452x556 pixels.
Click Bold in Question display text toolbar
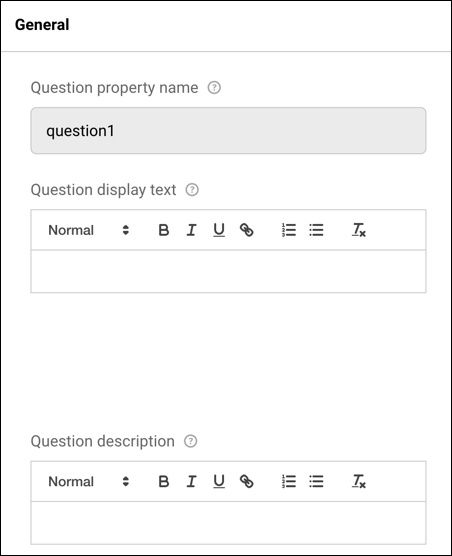pos(163,230)
